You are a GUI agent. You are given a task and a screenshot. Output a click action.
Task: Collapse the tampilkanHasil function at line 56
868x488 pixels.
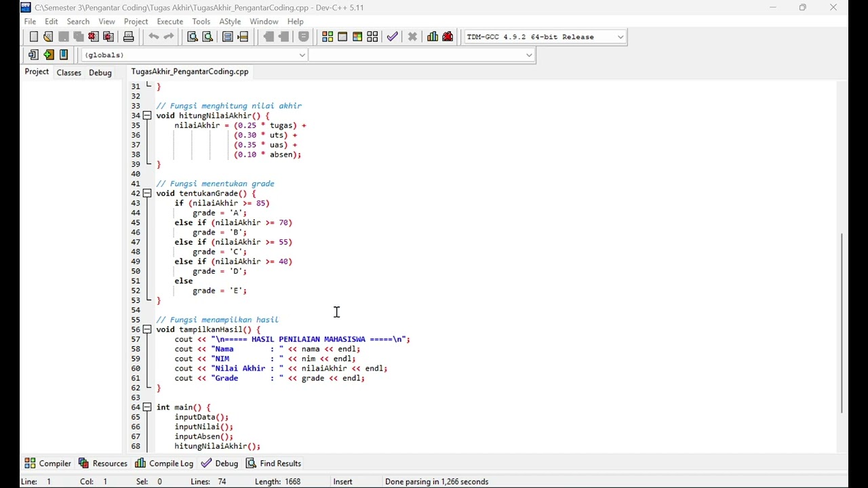[147, 329]
